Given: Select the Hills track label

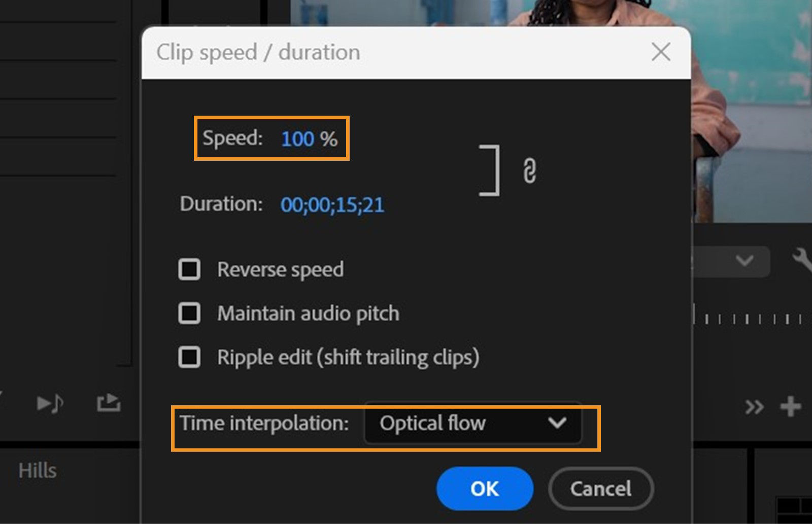Looking at the screenshot, I should pos(38,470).
